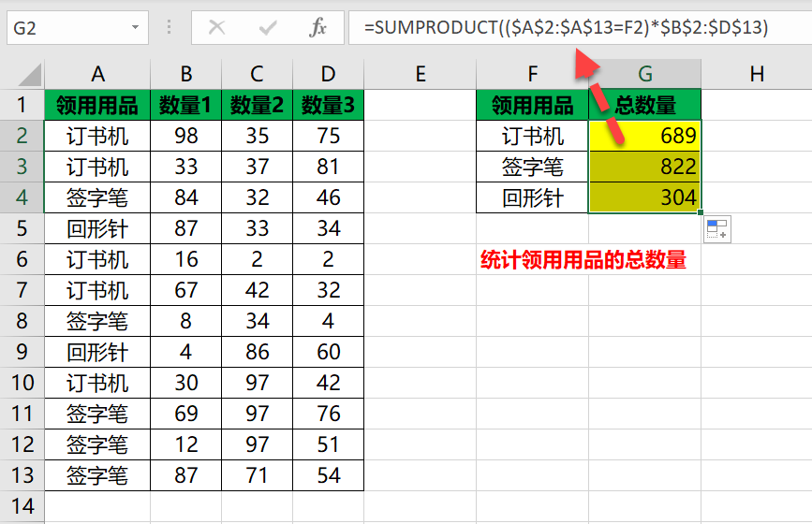Viewport: 812px width, 524px height.
Task: Select column F header
Action: (x=532, y=74)
